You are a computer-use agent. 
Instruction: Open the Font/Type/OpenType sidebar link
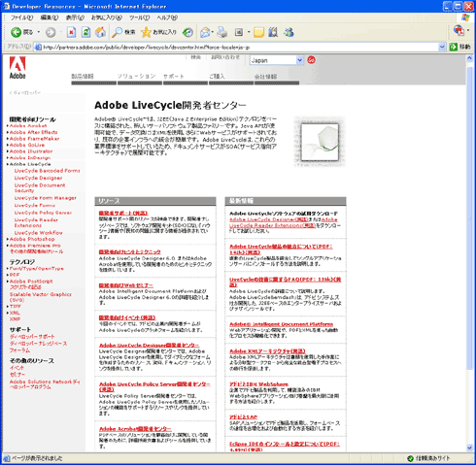coord(37,269)
